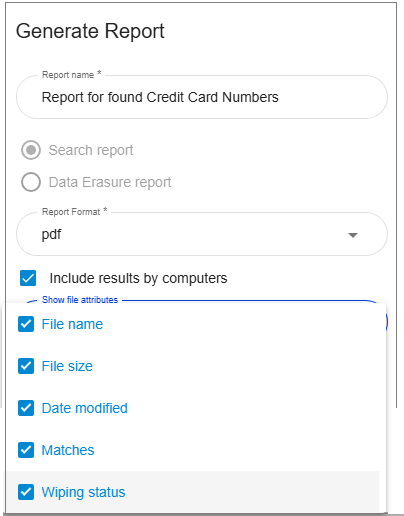Choose the File size option label
This screenshot has width=404, height=516.
point(67,366)
